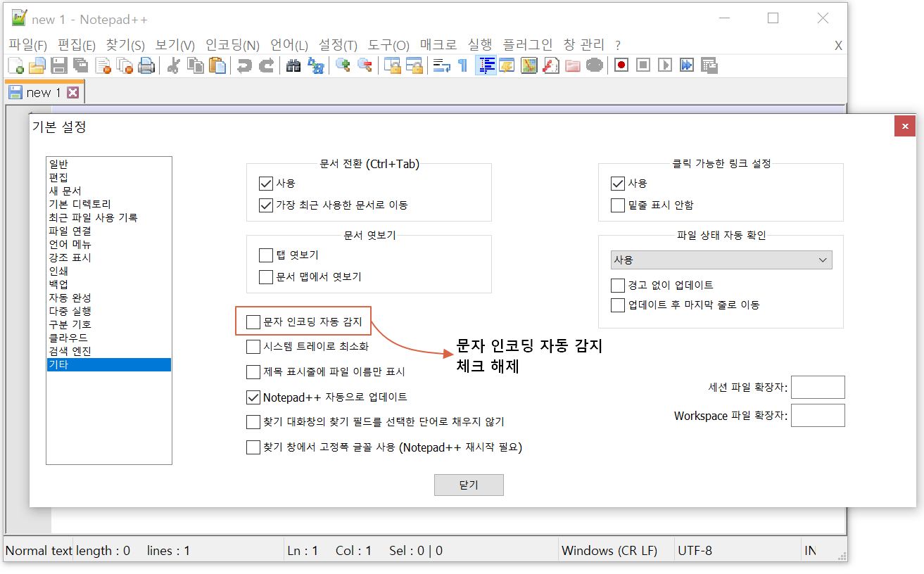Open the 설정(T) menu
Image resolution: width=924 pixels, height=574 pixels.
[338, 45]
